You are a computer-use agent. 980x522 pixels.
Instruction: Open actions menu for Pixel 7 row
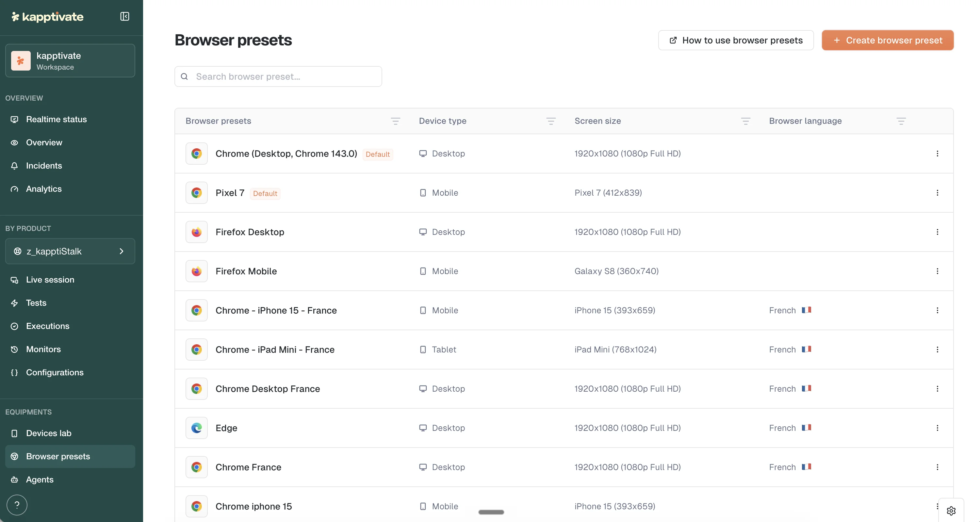pyautogui.click(x=937, y=193)
